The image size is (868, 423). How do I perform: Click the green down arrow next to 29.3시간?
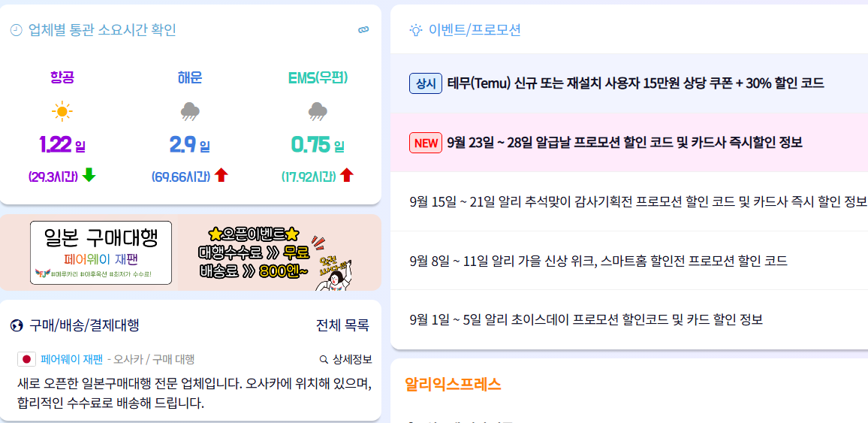tap(89, 176)
